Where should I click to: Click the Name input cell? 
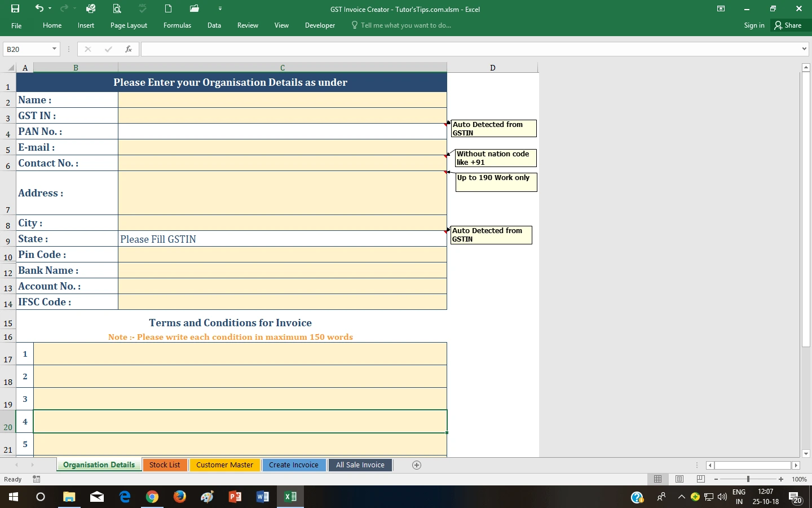pyautogui.click(x=282, y=100)
